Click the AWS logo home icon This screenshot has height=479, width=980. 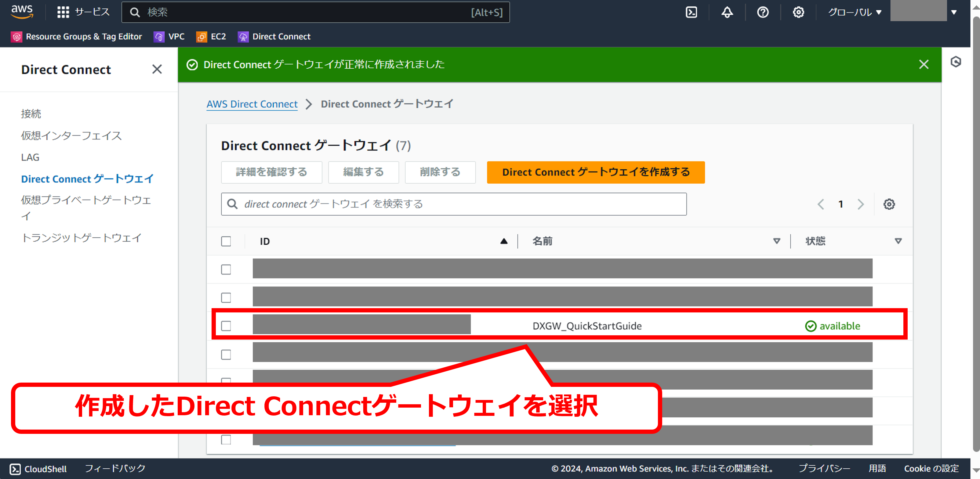[x=22, y=12]
